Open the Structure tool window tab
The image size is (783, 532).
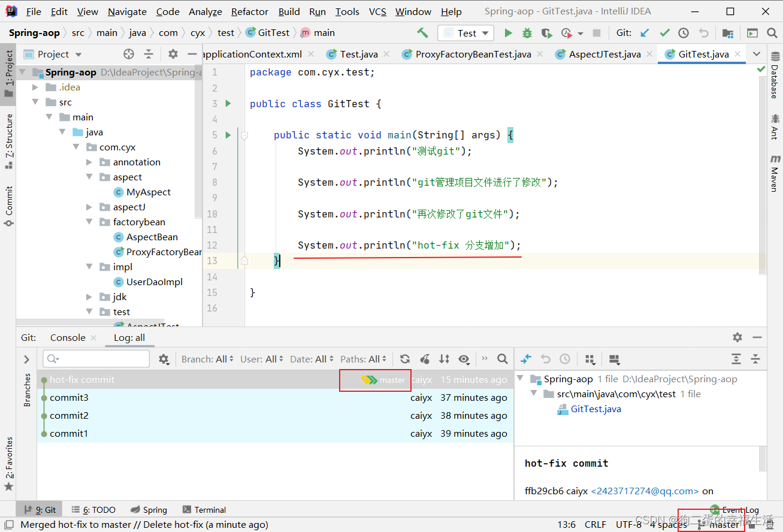tap(8, 140)
